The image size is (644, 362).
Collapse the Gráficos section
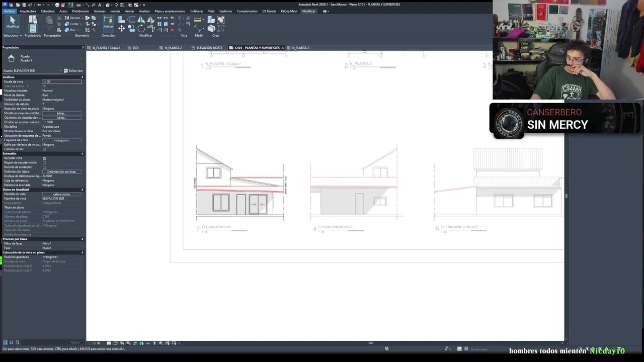(82, 77)
